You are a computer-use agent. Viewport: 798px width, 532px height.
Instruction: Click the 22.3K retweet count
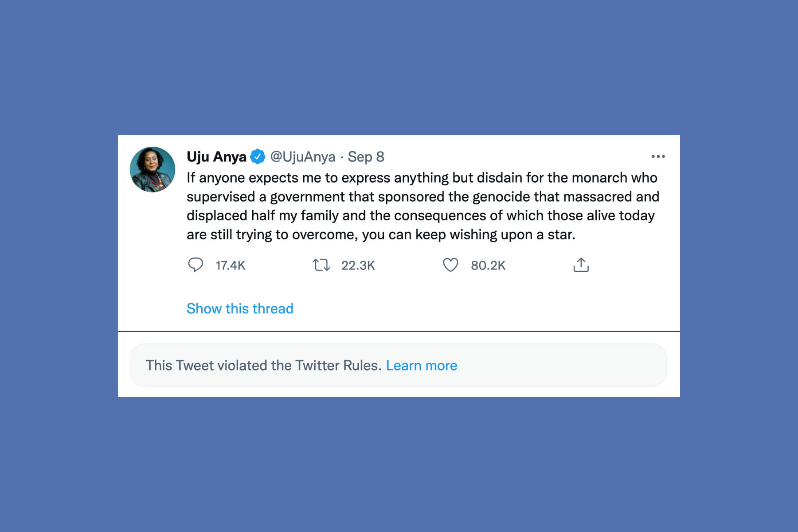pos(358,265)
